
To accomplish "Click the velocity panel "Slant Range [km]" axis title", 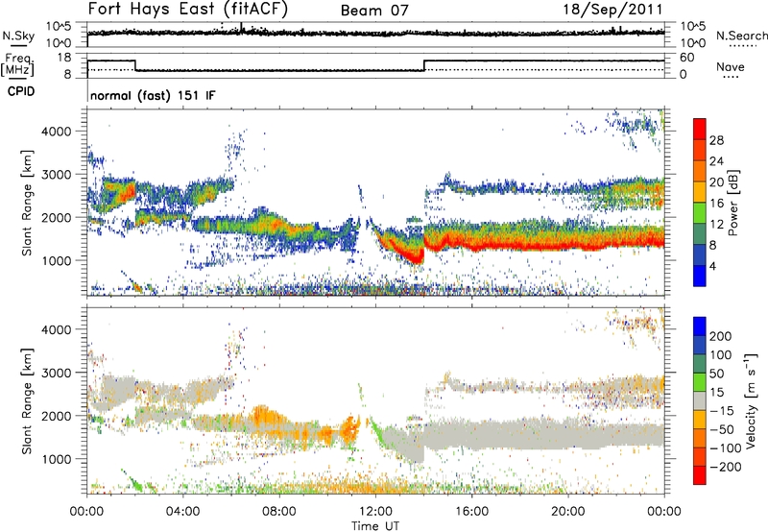I will point(27,401).
